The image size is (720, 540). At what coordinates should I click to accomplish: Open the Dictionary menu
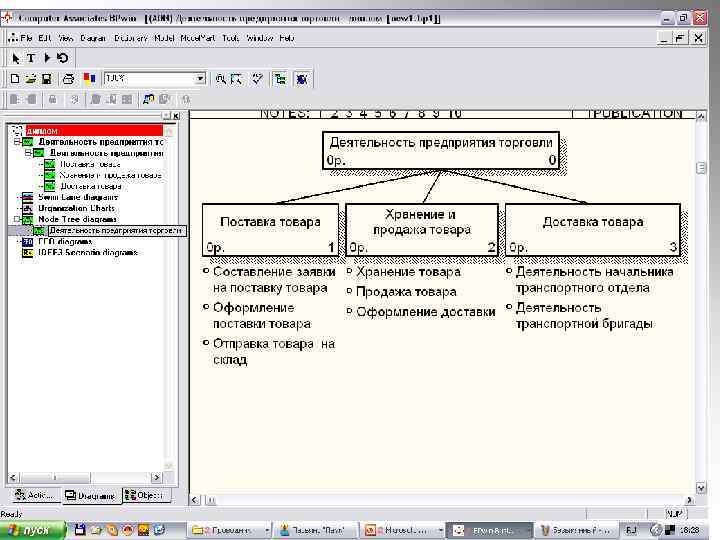coord(130,38)
